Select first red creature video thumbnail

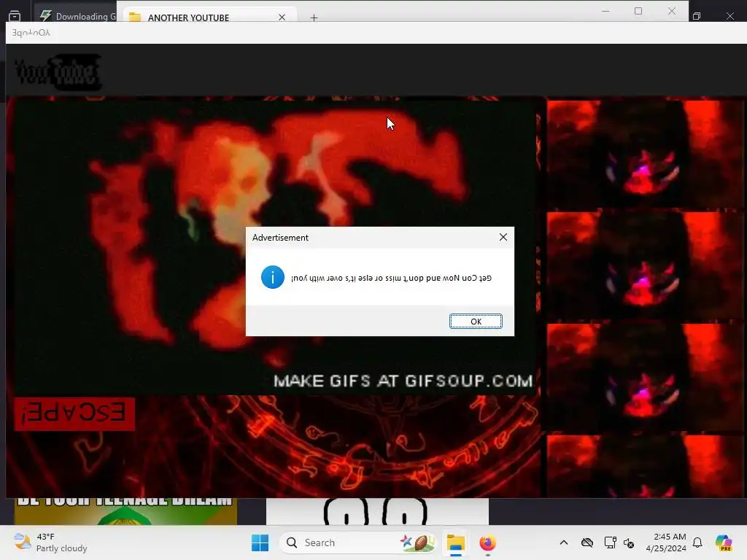pos(645,153)
